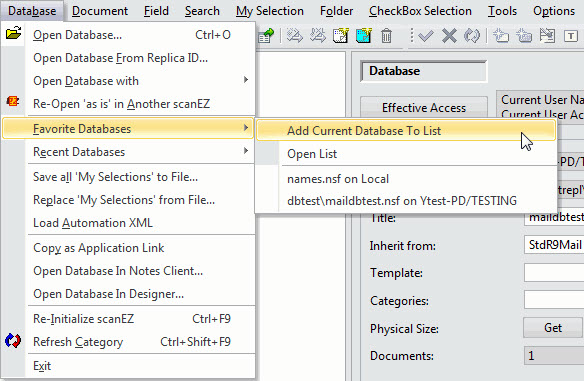Click the Inherit from input field

pos(554,245)
